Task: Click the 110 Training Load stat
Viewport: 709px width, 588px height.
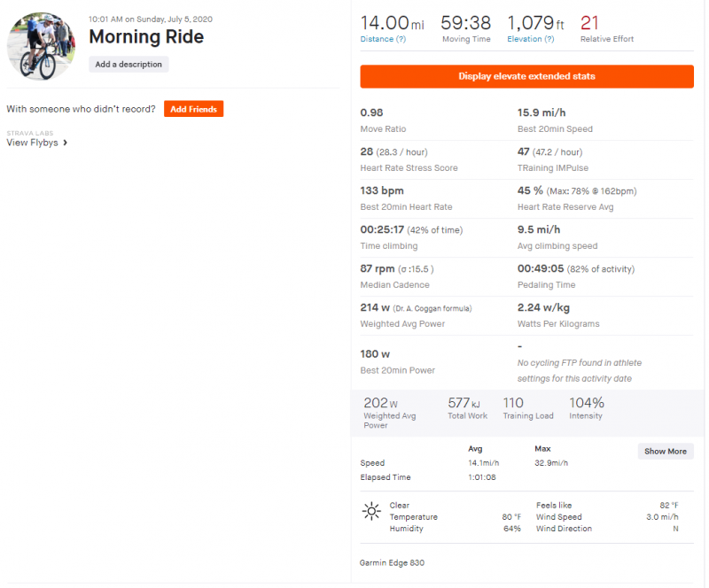Action: 514,403
